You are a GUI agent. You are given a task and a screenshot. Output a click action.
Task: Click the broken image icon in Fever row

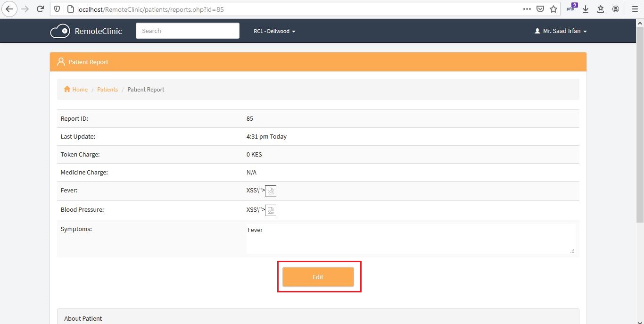tap(271, 191)
